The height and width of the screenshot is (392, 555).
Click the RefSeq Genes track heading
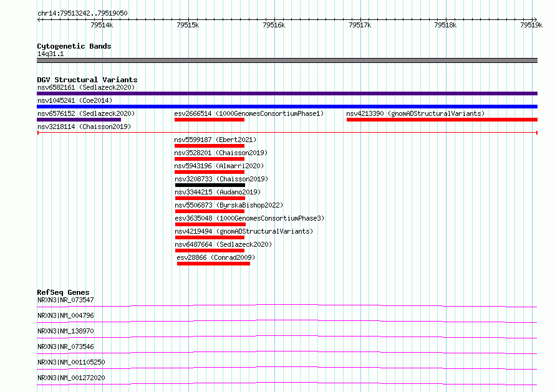[x=63, y=292]
